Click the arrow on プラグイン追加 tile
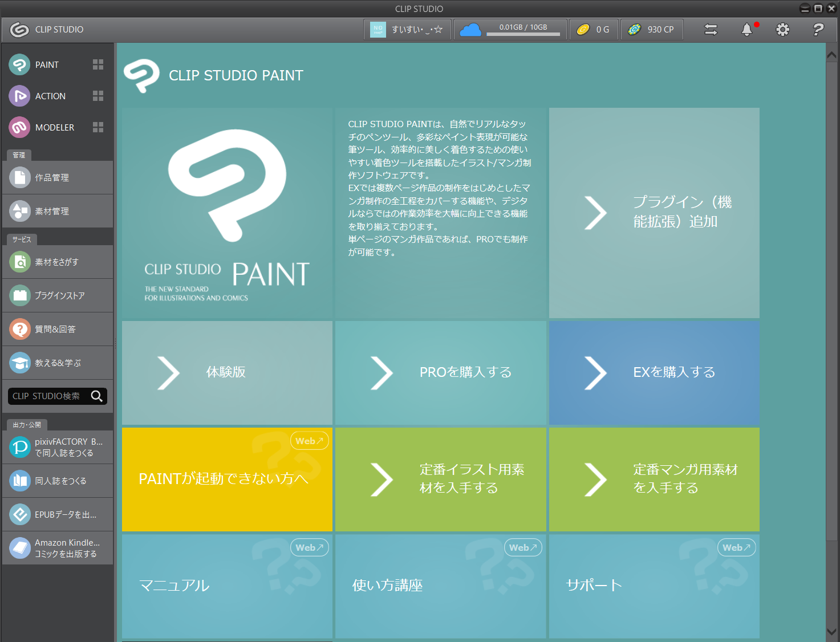840x642 pixels. (x=595, y=213)
